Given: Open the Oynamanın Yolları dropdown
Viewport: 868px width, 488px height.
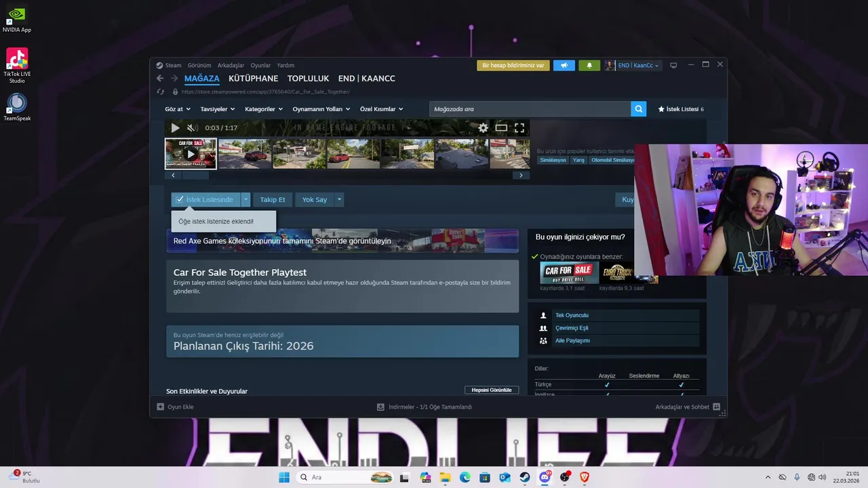Looking at the screenshot, I should 321,109.
